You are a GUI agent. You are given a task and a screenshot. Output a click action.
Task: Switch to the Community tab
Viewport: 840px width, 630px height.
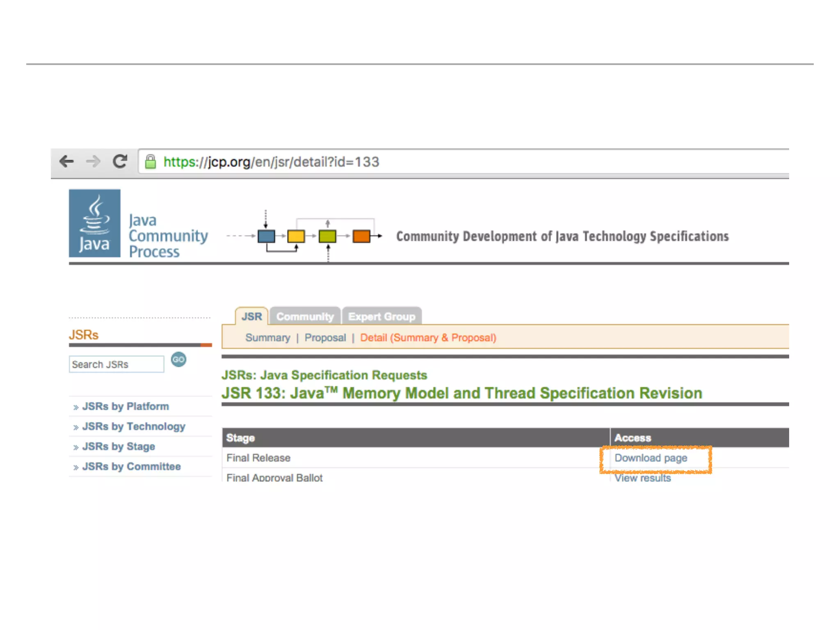point(305,317)
